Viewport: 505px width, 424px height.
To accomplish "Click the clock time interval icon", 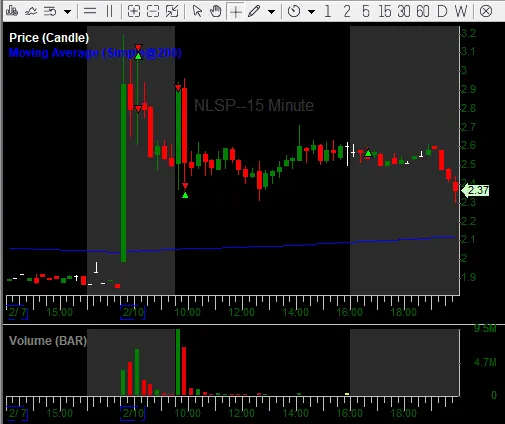I will (x=294, y=11).
